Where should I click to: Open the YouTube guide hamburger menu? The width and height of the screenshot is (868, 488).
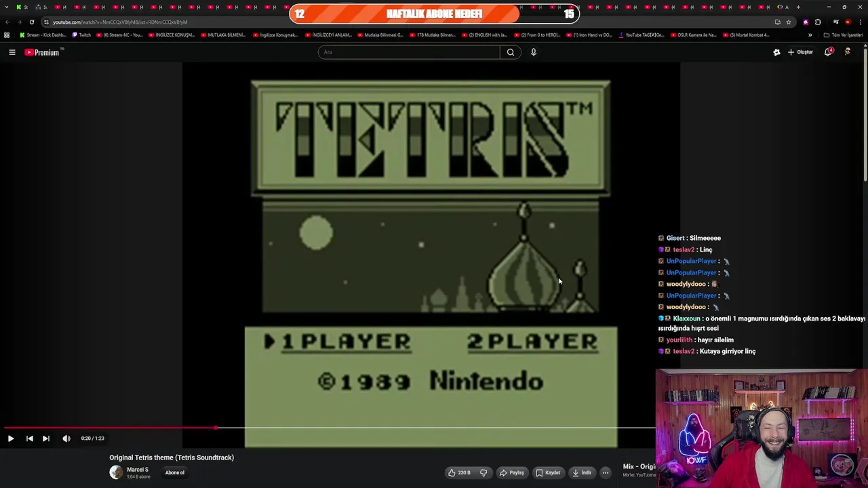12,52
